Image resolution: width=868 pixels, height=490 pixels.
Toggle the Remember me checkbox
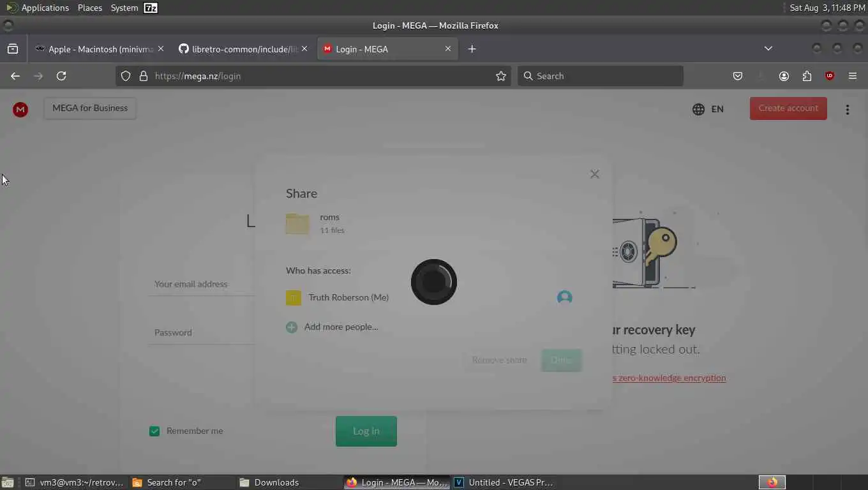154,431
